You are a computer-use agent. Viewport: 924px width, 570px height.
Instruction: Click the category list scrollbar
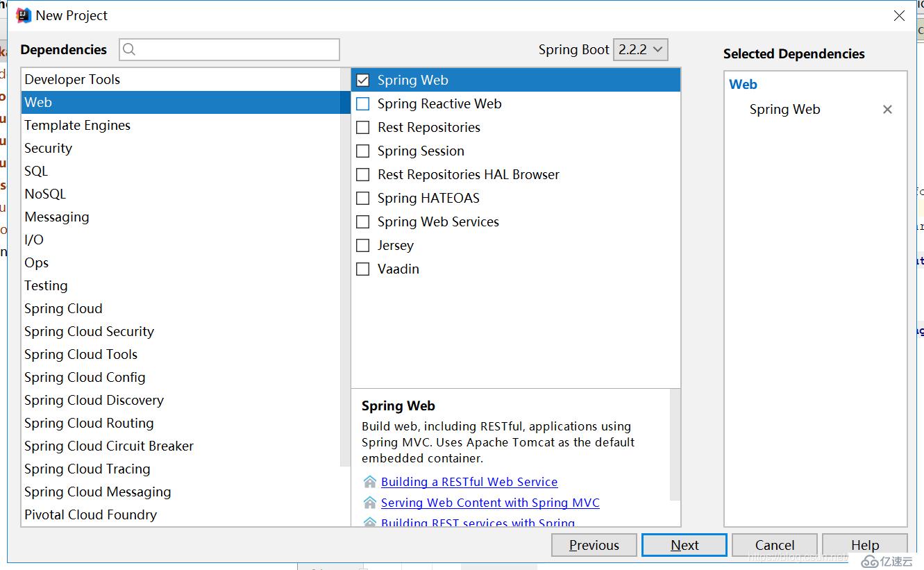(x=346, y=267)
